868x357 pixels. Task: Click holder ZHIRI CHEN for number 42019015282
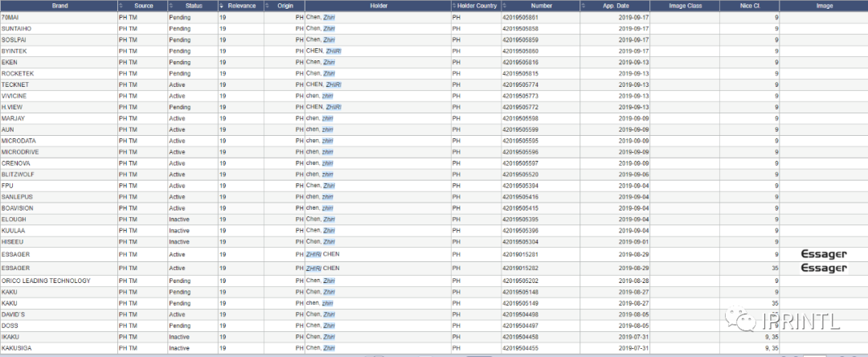pyautogui.click(x=322, y=268)
